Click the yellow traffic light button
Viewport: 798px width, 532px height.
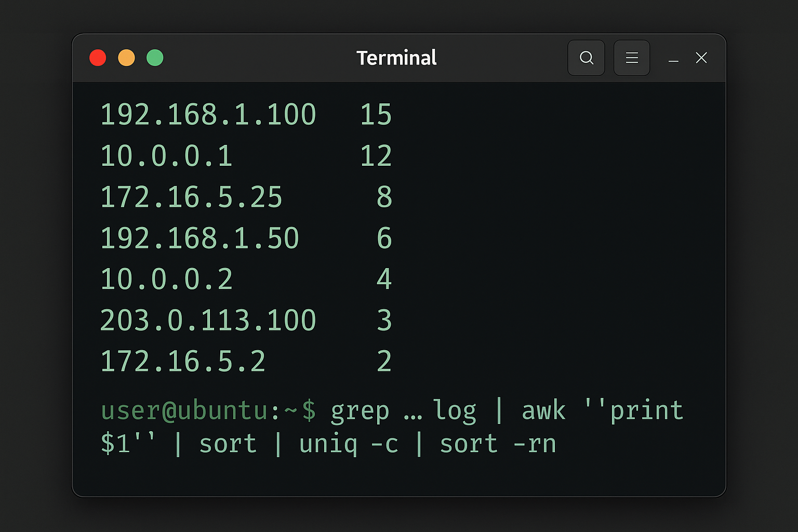point(126,58)
